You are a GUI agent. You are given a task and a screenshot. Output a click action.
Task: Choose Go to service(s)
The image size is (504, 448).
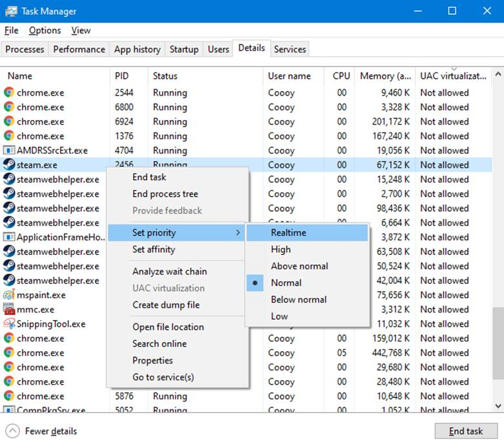click(x=178, y=377)
